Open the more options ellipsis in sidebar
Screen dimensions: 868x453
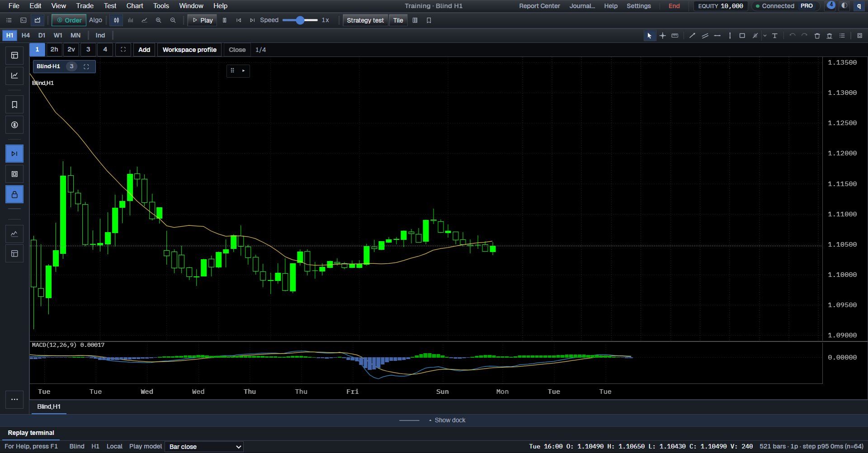point(14,399)
